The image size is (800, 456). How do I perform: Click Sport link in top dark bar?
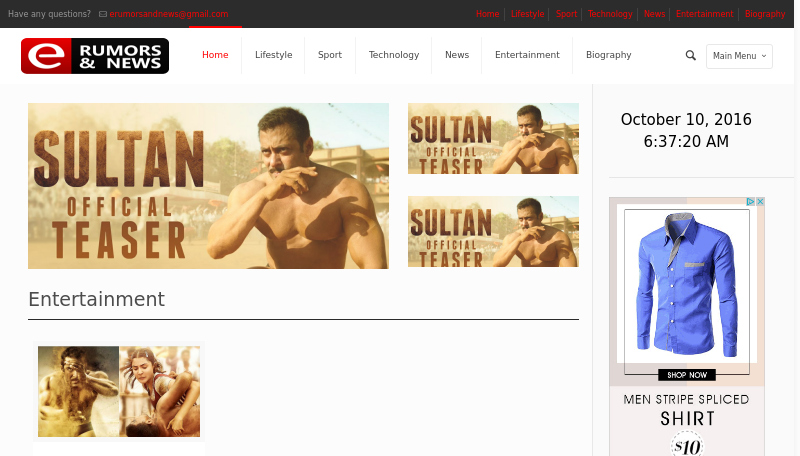pos(566,14)
